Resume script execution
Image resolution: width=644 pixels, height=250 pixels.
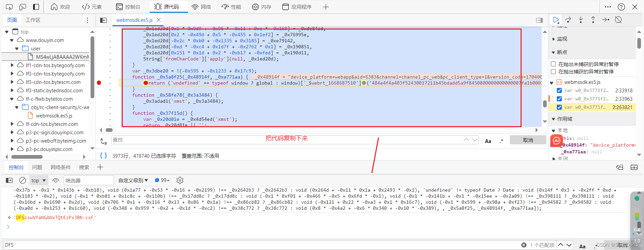click(x=556, y=20)
